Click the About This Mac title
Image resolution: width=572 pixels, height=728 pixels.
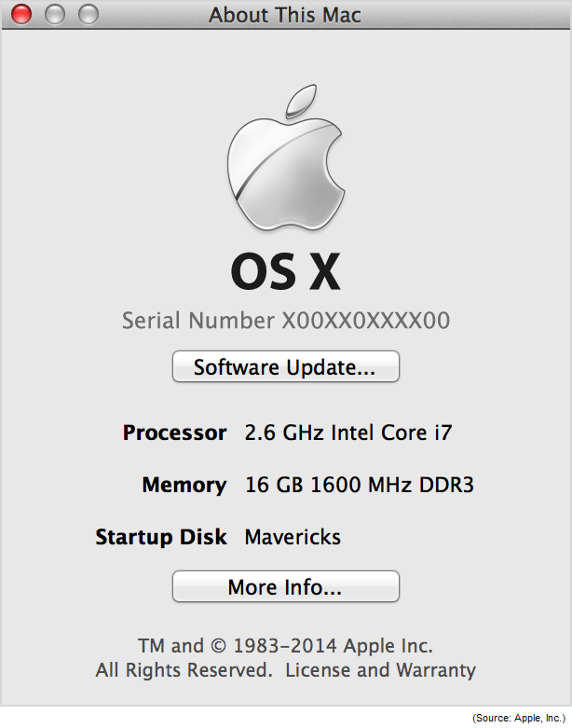(x=285, y=15)
